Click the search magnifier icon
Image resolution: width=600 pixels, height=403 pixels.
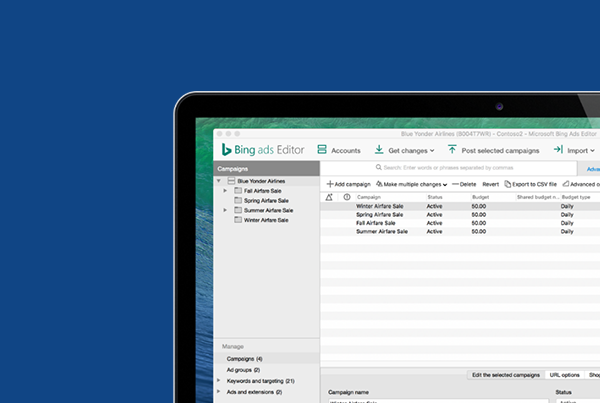pyautogui.click(x=378, y=167)
